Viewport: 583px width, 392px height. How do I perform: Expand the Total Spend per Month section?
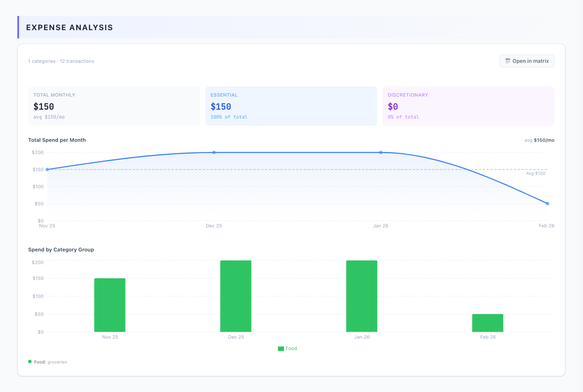tap(57, 140)
